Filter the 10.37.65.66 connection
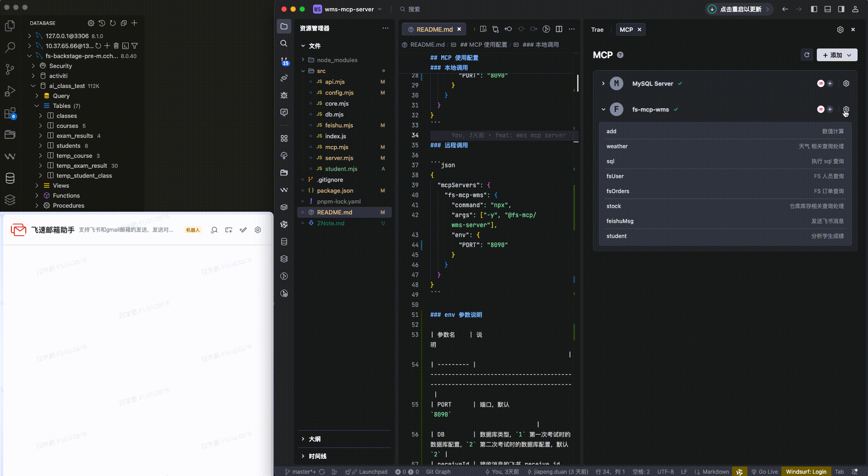The image size is (868, 476). (x=135, y=46)
